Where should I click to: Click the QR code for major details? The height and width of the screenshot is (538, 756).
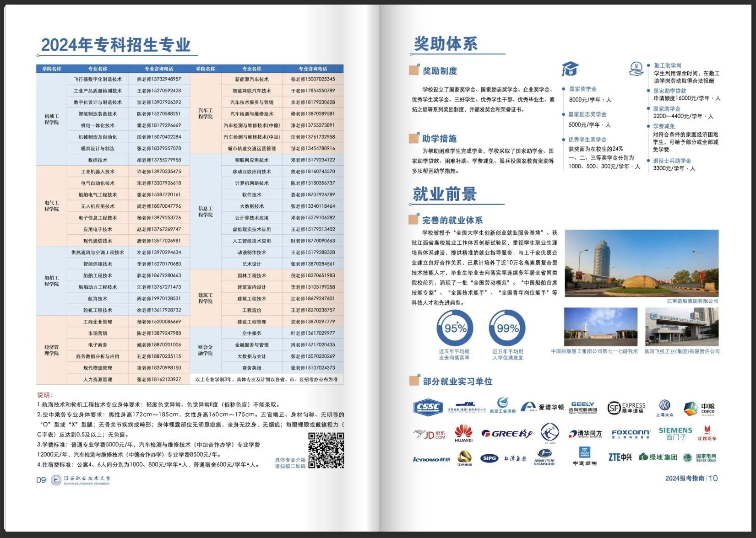(326, 450)
